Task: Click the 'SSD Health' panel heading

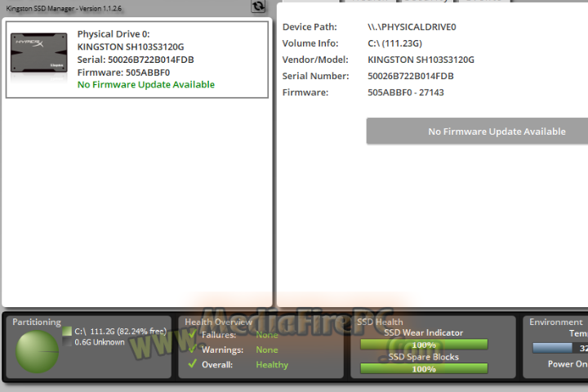Action: [x=380, y=322]
